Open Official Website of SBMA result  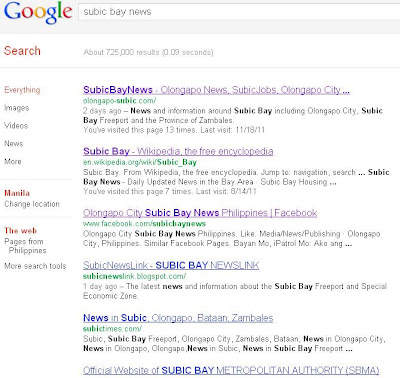coord(231,371)
